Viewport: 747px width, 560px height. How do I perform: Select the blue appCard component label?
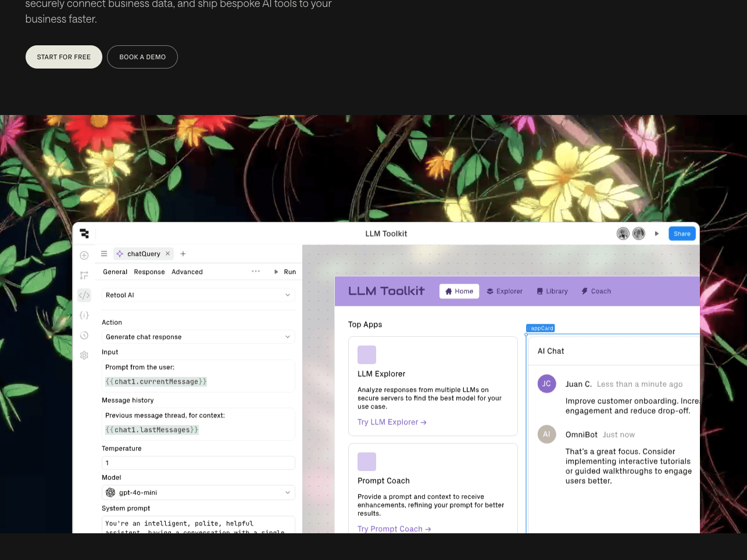click(541, 328)
